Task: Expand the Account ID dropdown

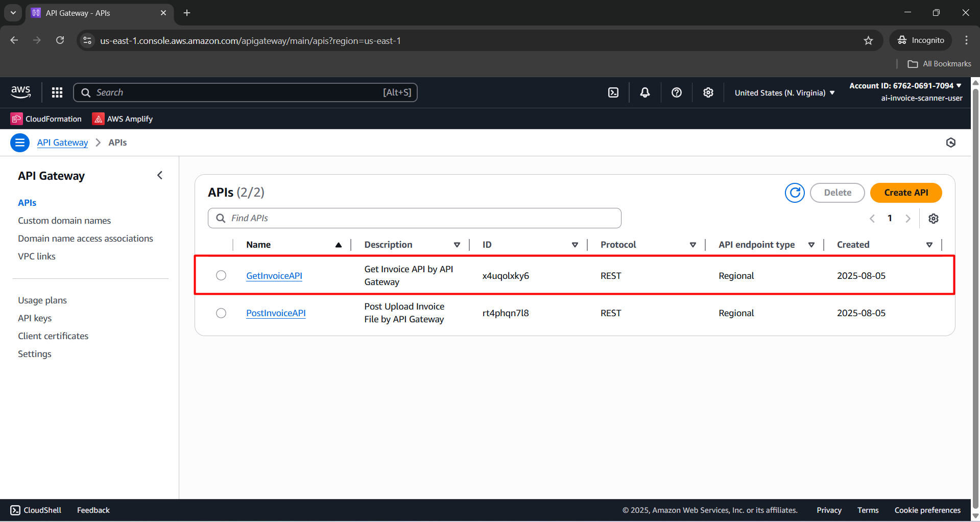Action: point(905,85)
